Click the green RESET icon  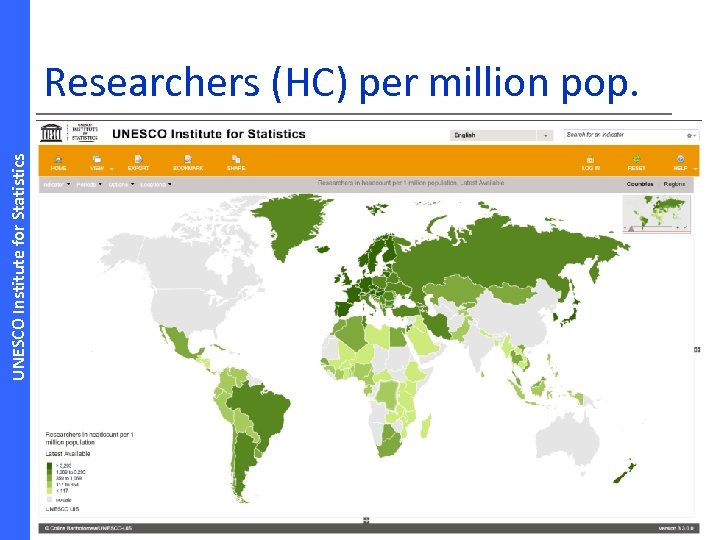636,159
